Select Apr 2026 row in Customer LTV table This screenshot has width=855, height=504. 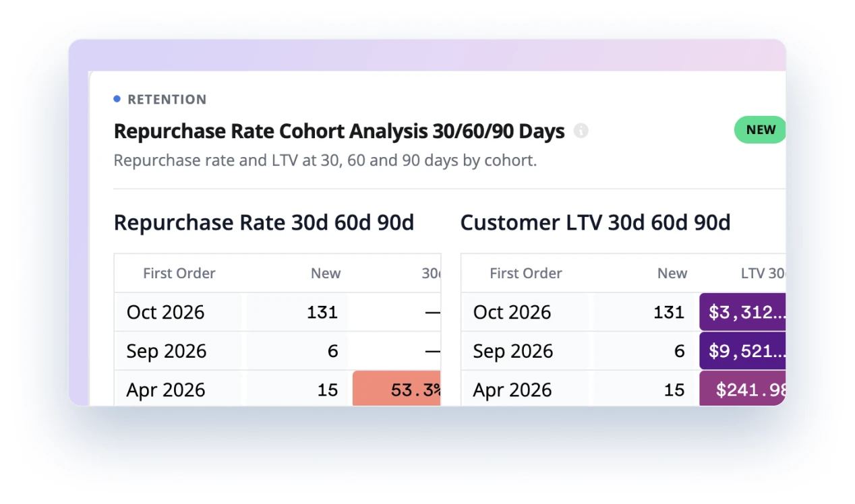[623, 389]
